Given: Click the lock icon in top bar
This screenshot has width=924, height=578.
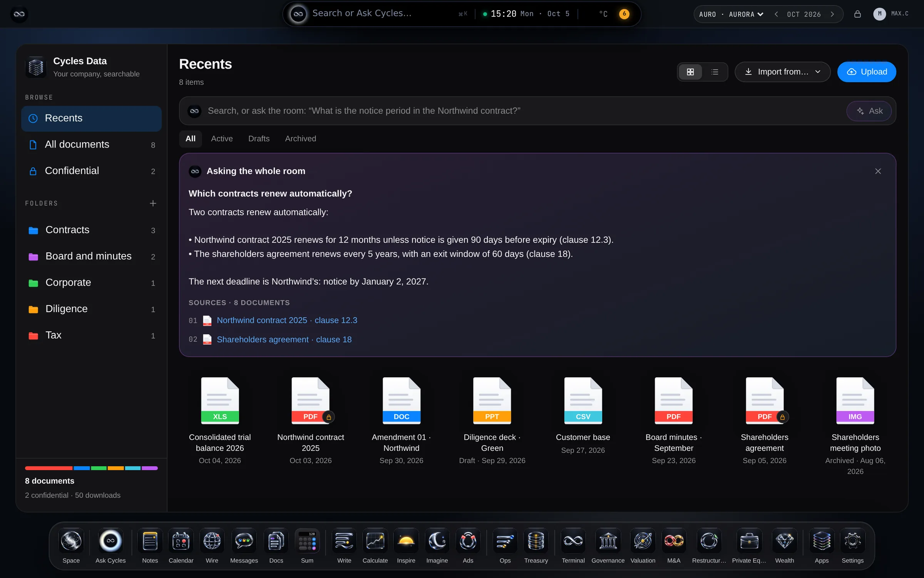Looking at the screenshot, I should 857,14.
